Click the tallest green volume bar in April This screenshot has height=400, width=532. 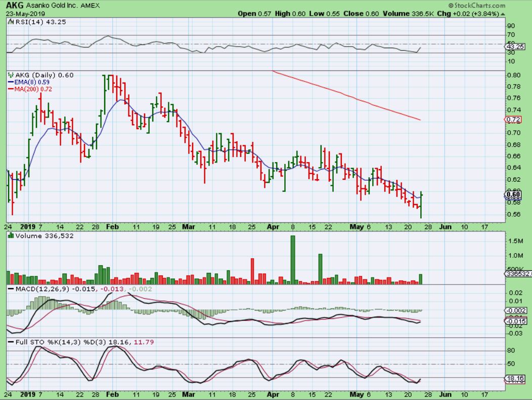[x=292, y=259]
